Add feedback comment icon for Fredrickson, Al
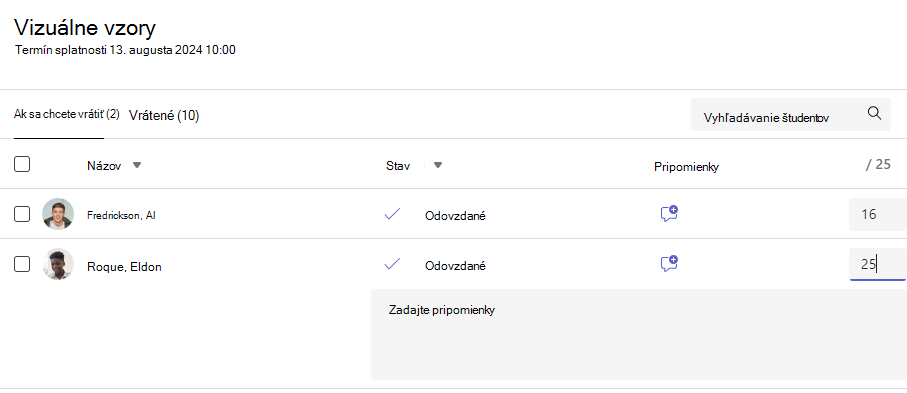 (x=669, y=214)
